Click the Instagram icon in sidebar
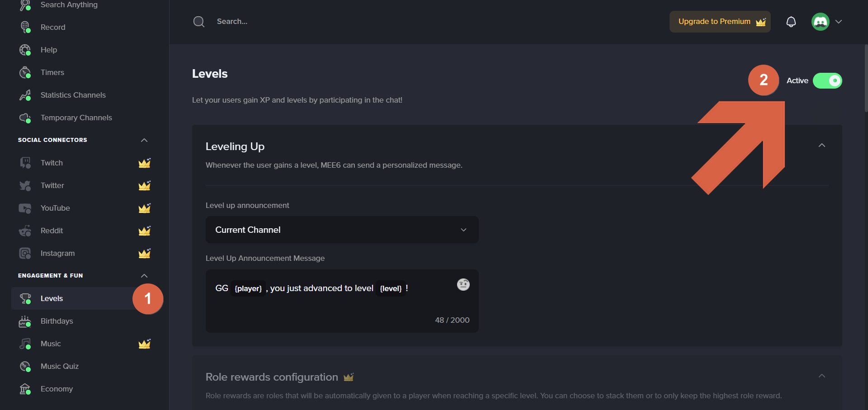Viewport: 868px width, 410px height. [25, 253]
